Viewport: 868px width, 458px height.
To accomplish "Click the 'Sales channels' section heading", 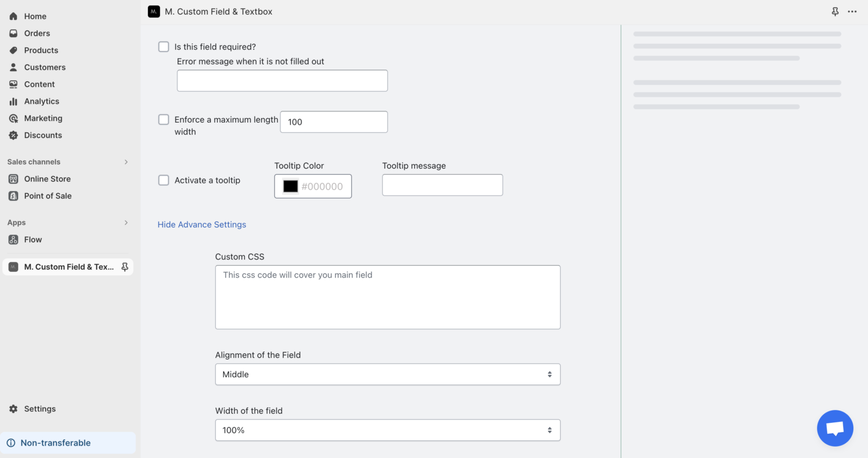I will [x=34, y=162].
